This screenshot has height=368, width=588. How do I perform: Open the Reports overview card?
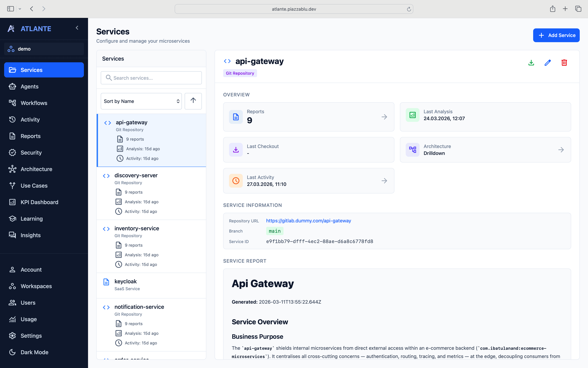pyautogui.click(x=308, y=117)
